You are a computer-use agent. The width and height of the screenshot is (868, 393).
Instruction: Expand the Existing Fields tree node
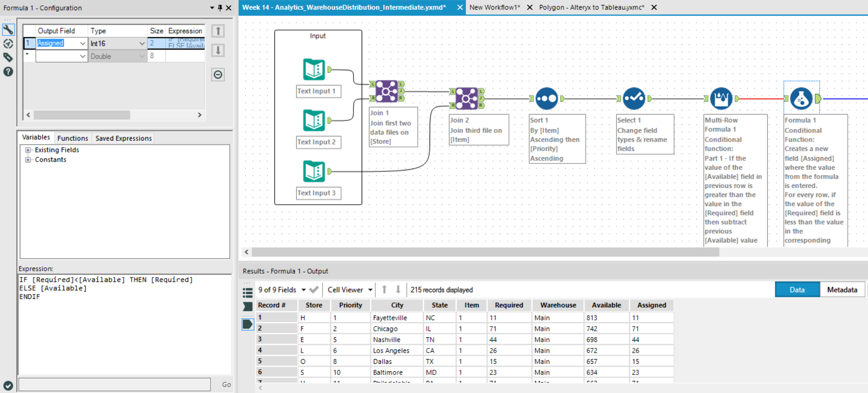tap(28, 150)
